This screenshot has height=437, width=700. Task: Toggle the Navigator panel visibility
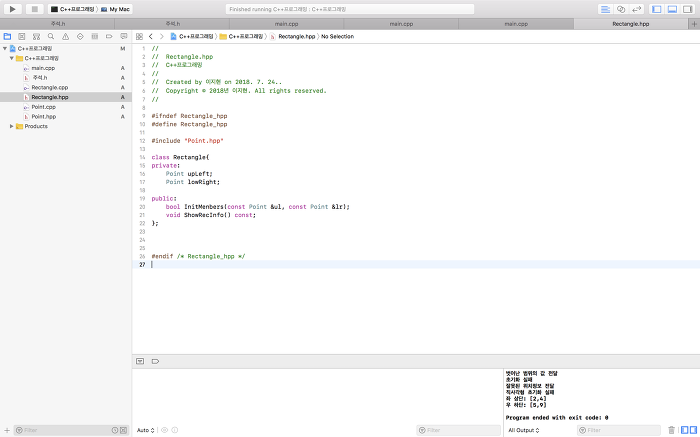point(657,9)
